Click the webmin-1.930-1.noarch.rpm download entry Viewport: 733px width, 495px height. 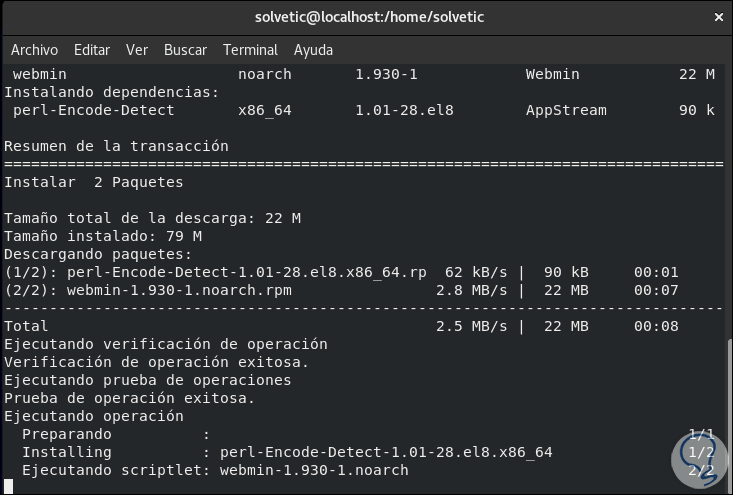pos(179,290)
